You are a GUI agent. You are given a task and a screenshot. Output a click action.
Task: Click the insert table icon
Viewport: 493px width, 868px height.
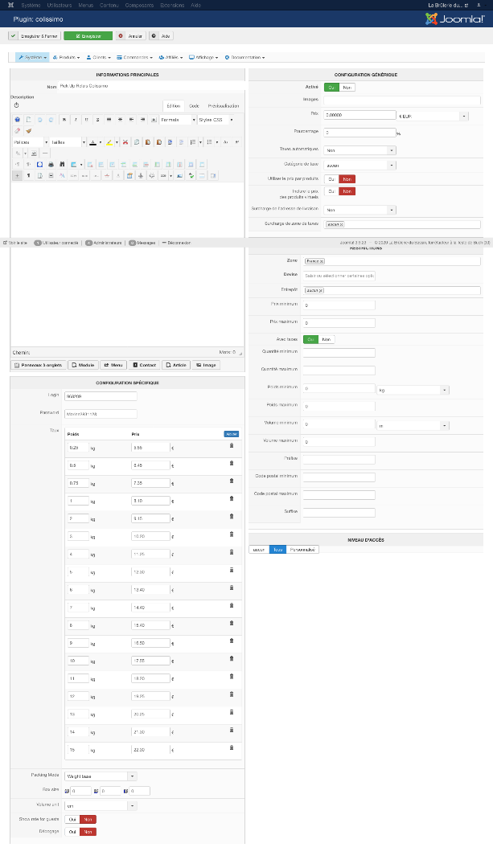[74, 165]
